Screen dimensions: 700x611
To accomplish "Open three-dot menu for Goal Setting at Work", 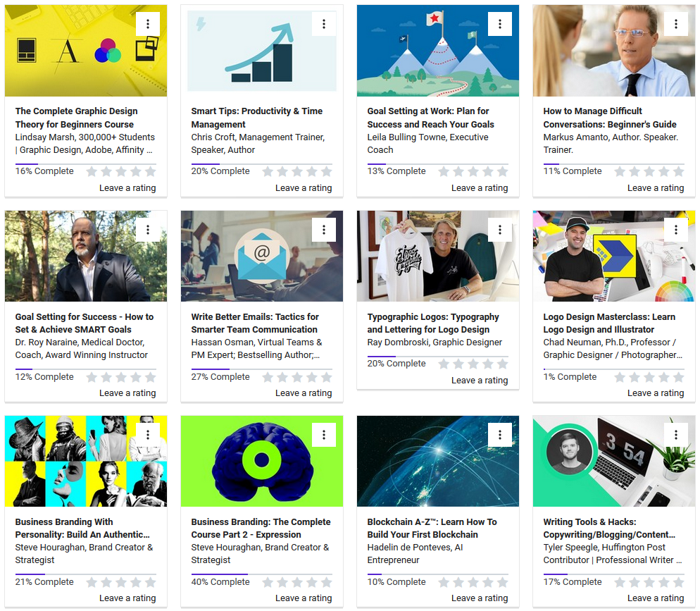I will (499, 24).
